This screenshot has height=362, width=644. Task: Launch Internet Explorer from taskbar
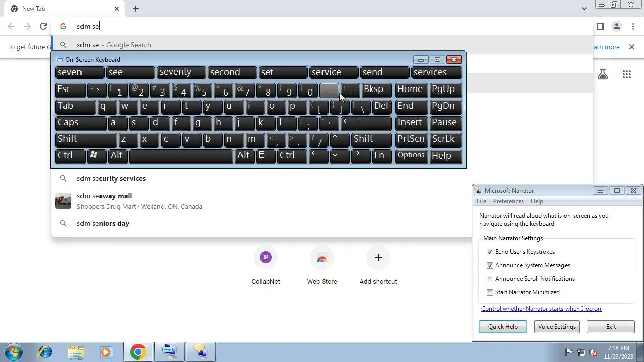pos(45,352)
